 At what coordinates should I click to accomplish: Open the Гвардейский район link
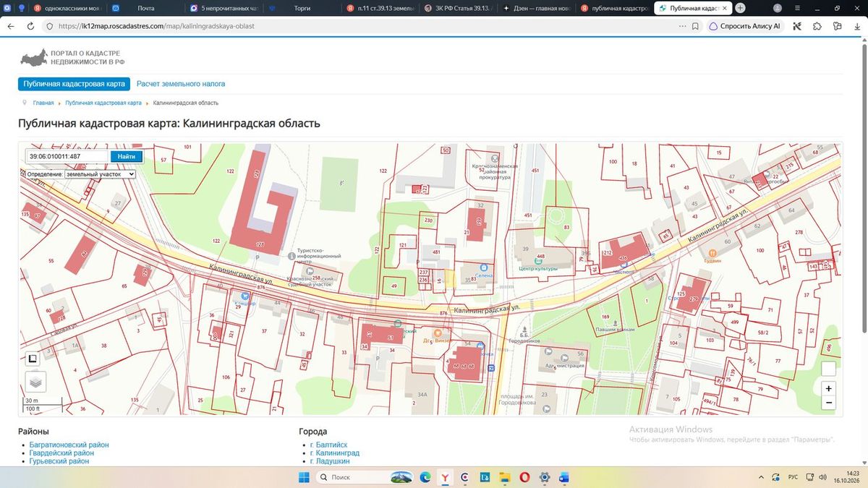tap(61, 453)
